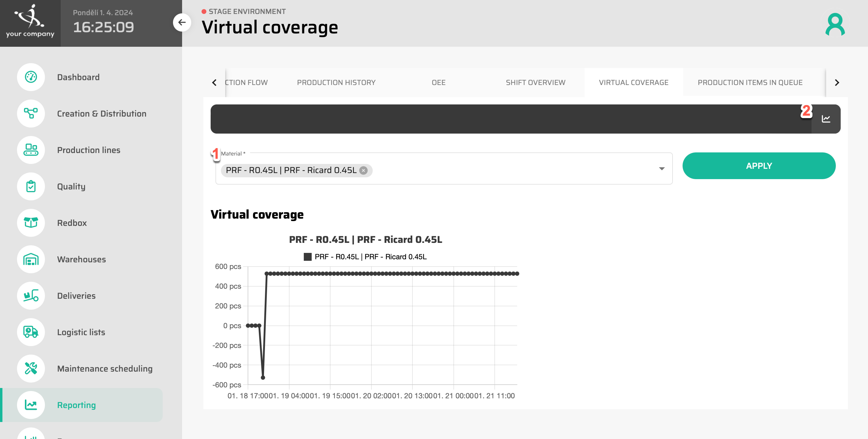Toggle the PRF - R0.45L legend series

point(365,257)
